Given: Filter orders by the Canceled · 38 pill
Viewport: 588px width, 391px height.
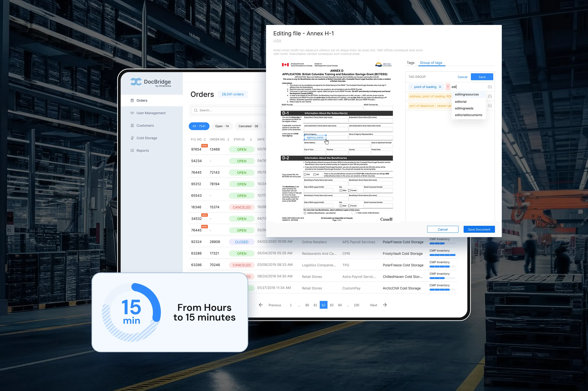Looking at the screenshot, I should (x=248, y=126).
